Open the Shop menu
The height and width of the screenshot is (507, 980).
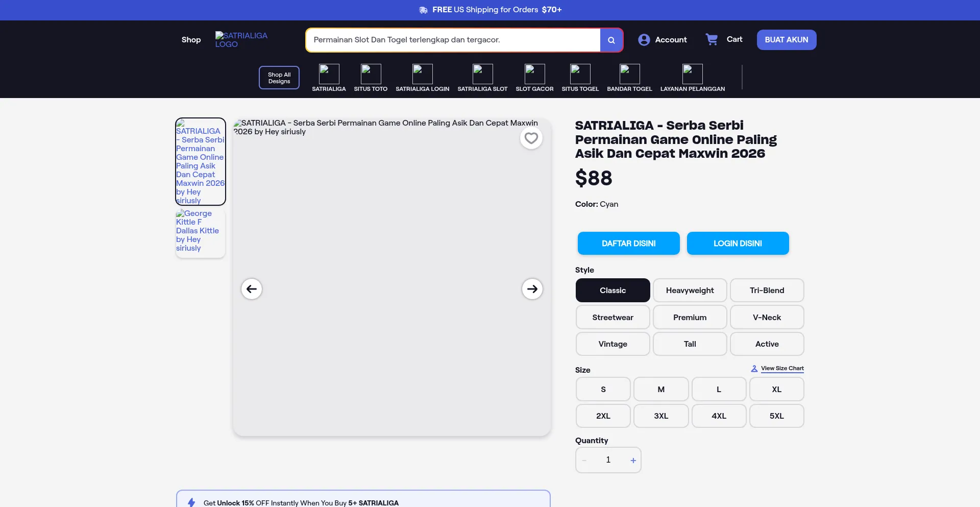click(191, 40)
